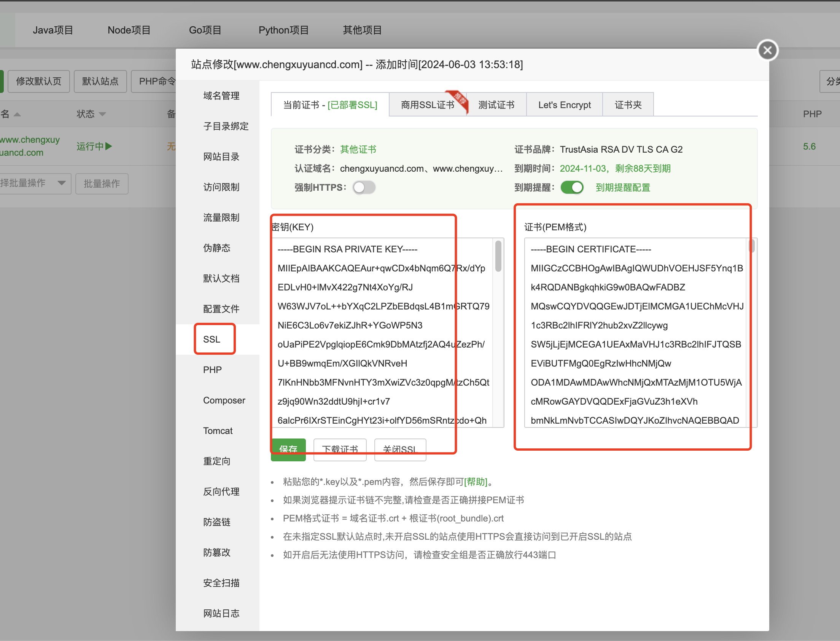Image resolution: width=840 pixels, height=641 pixels.
Task: Disable the 到期提醒 toggle
Action: pyautogui.click(x=571, y=187)
